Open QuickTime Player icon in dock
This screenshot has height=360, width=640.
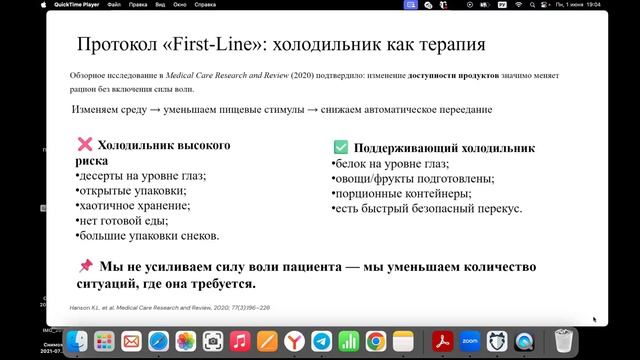click(x=524, y=341)
